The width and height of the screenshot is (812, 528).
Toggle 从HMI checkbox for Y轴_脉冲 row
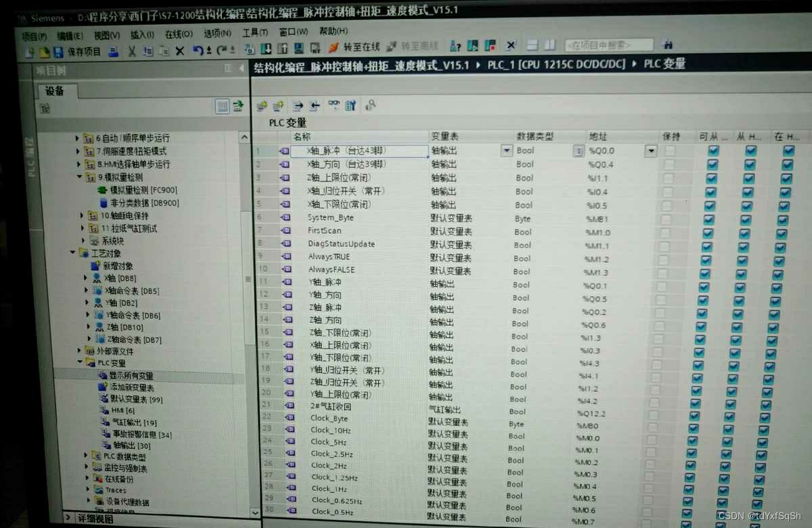pyautogui.click(x=742, y=286)
